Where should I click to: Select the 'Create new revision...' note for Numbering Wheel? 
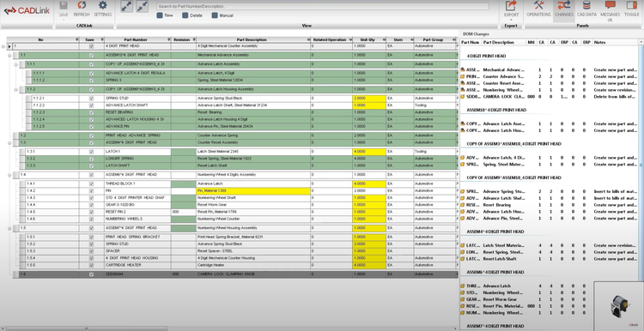pos(616,90)
